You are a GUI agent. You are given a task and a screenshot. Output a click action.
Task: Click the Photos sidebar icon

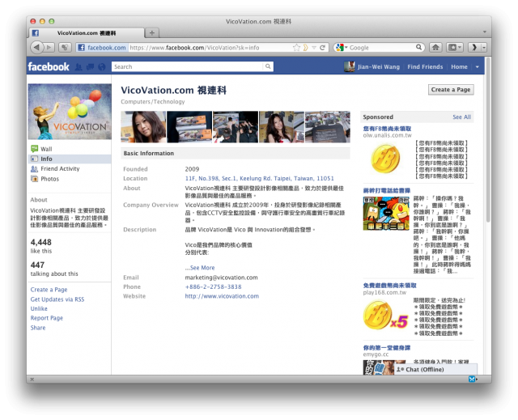(x=34, y=179)
